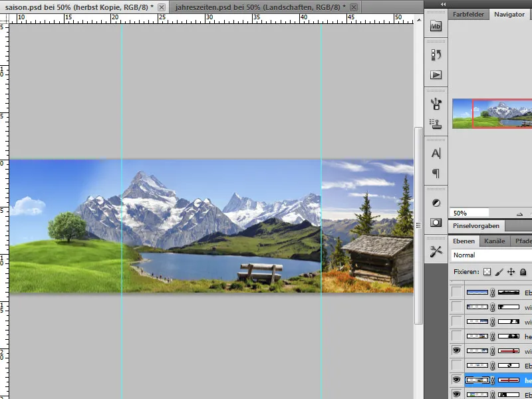Open the Actions panel play icon
The height and width of the screenshot is (399, 532).
coord(436,74)
